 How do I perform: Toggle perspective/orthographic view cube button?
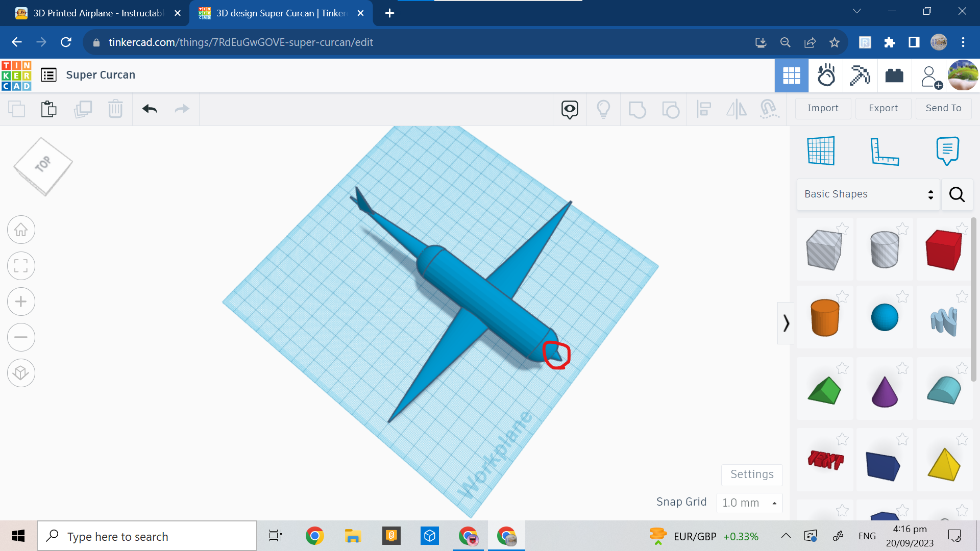pos(21,373)
